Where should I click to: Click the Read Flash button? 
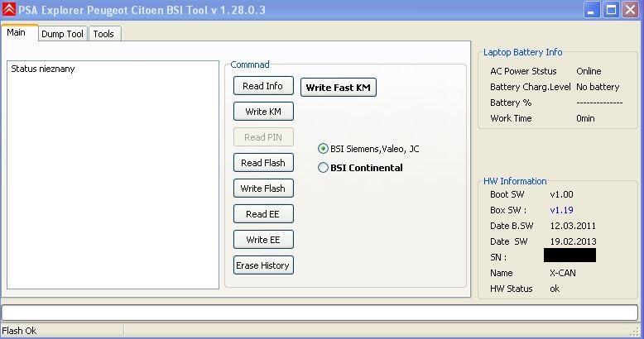263,163
